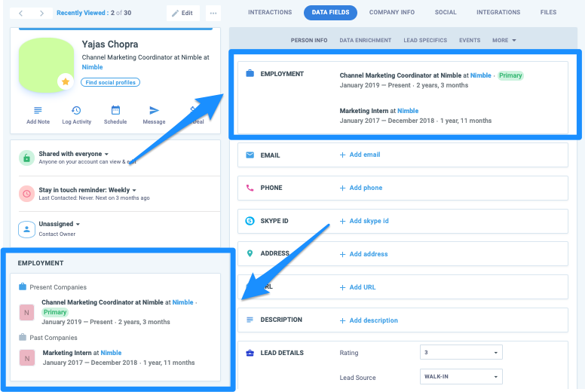Go to previous contact with left arrow
This screenshot has width=585, height=392.
(x=20, y=13)
